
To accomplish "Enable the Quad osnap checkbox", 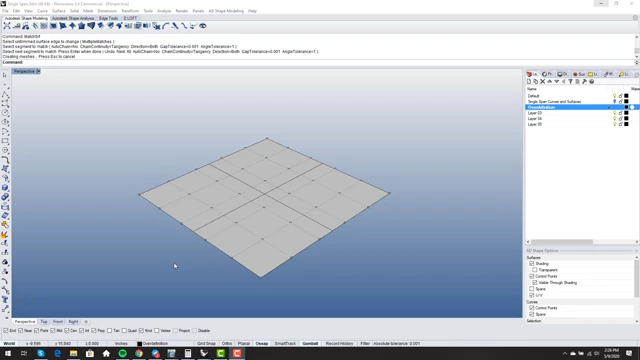I will [124, 331].
